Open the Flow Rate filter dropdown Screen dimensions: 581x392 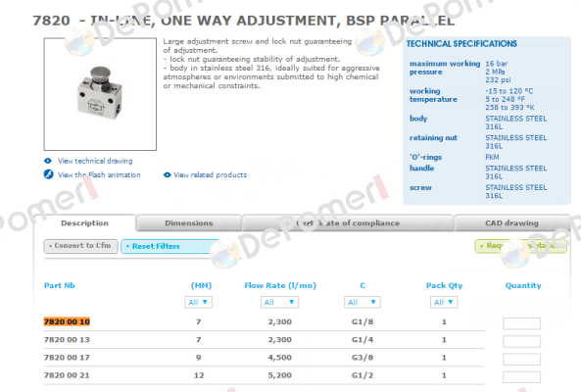279,303
